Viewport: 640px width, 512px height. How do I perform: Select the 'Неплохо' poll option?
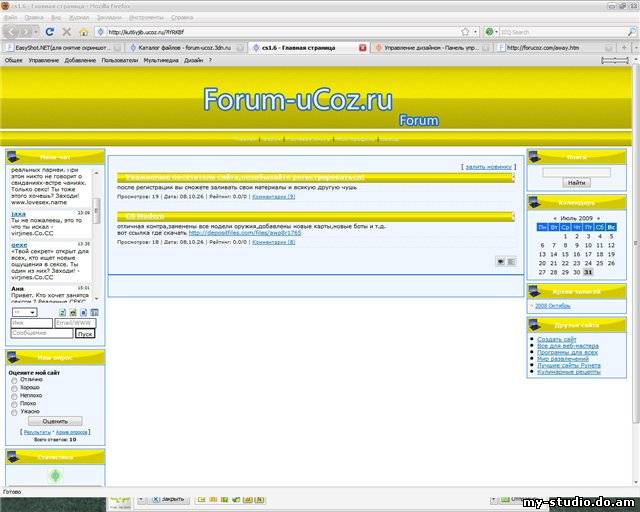click(14, 396)
